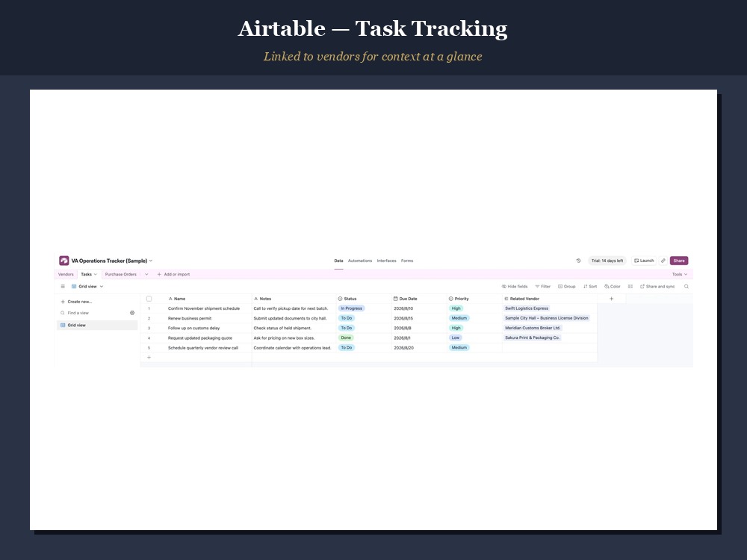747x560 pixels.
Task: Click note Coordinate calendar with operations lead.
Action: 294,348
